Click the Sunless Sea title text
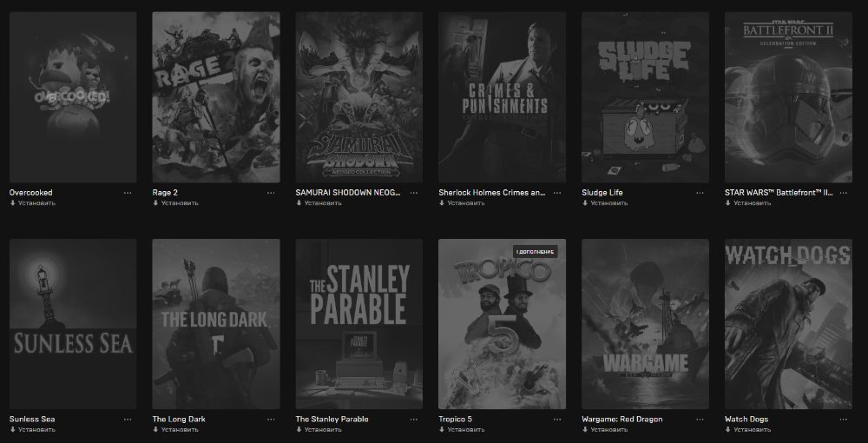 pos(32,420)
